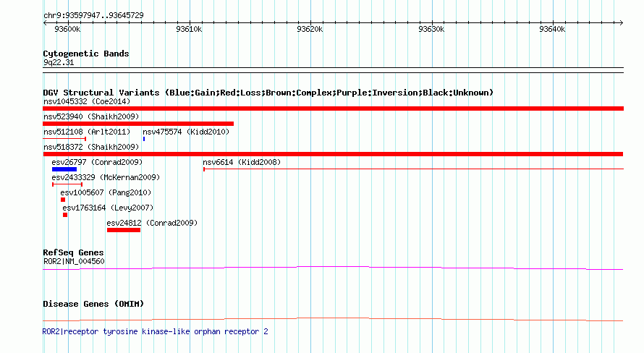Click the Cytogenetic Bands track title

coord(86,54)
